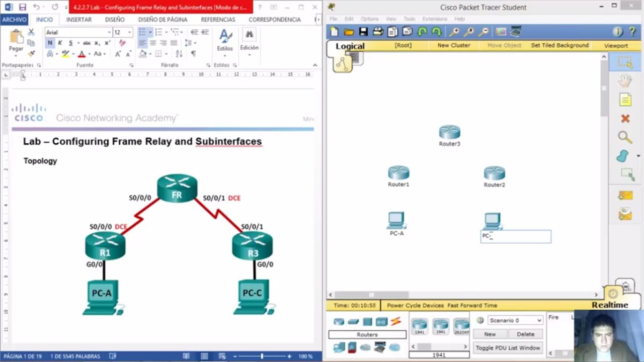Select the Connections lightning bolt device category
This screenshot has width=644, height=362.
[396, 321]
